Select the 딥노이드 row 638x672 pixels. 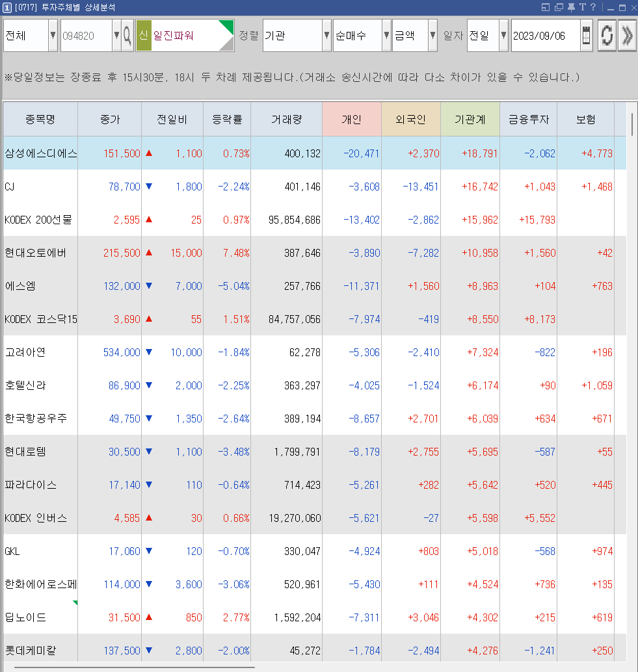315,617
